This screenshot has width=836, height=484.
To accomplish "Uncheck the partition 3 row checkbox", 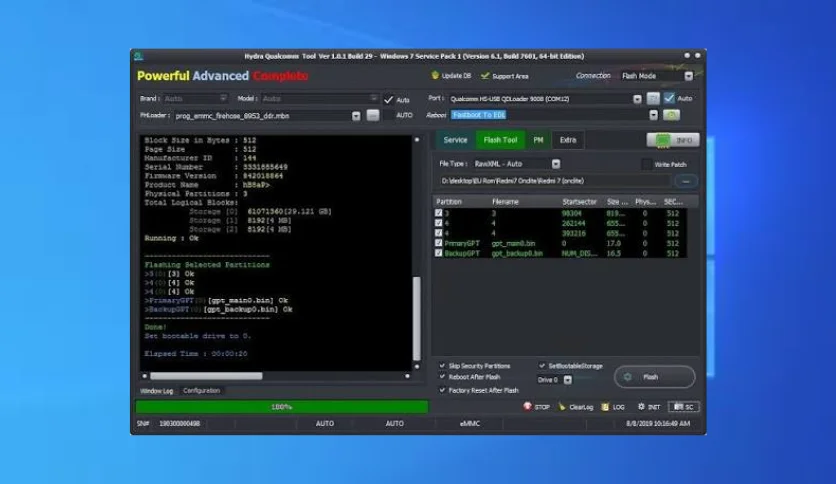I will 438,213.
